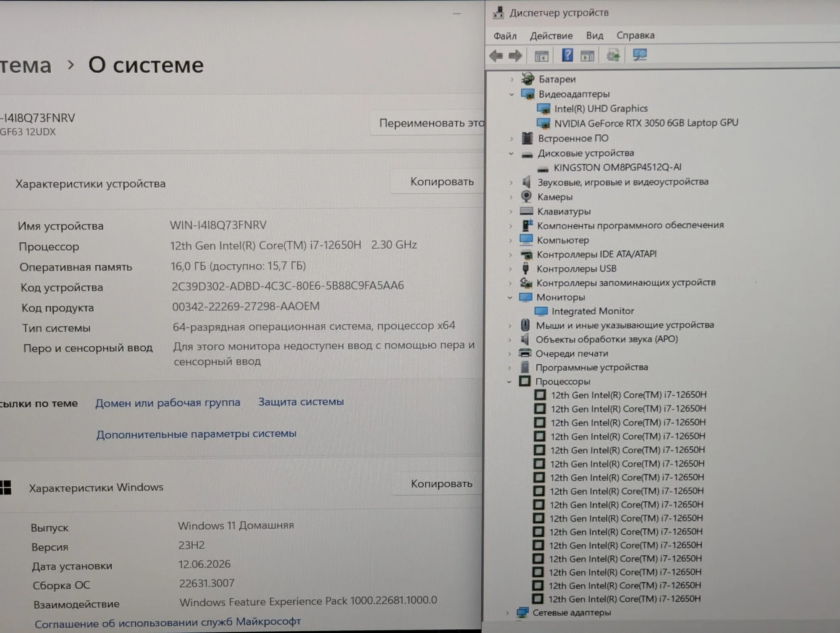Open the Справка menu

pos(635,35)
